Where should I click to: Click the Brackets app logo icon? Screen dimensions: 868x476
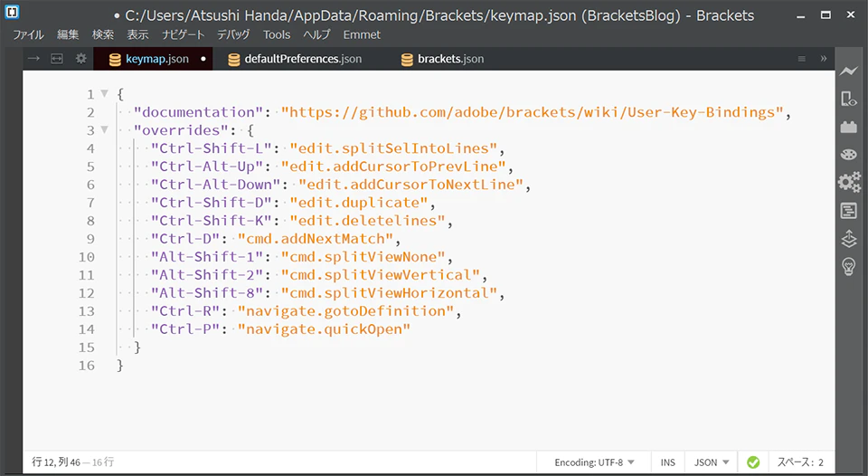(12, 11)
